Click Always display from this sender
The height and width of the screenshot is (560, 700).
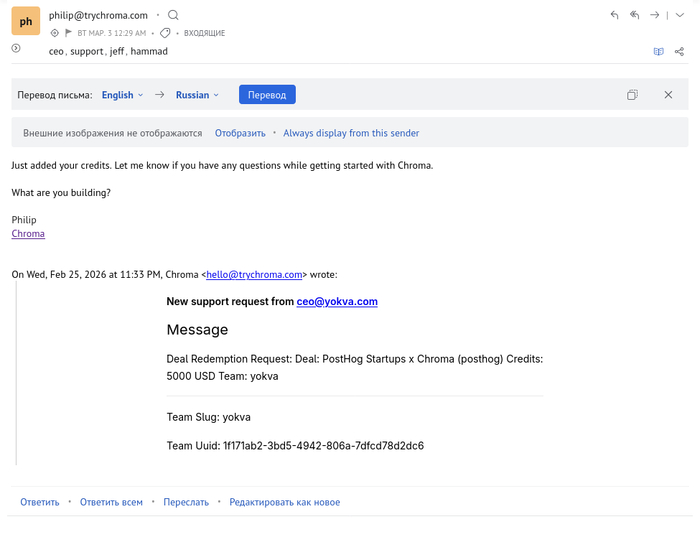pos(351,133)
